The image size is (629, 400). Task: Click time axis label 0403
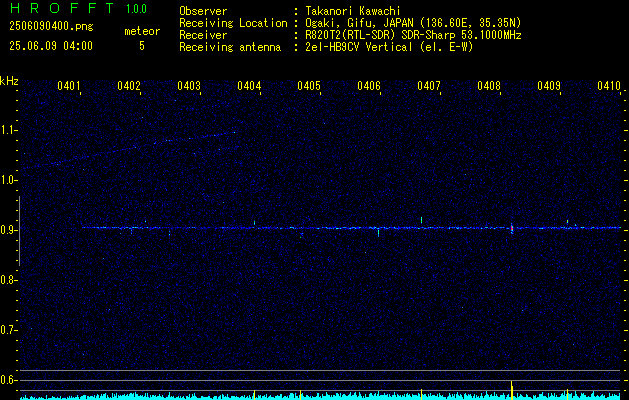pyautogui.click(x=189, y=85)
